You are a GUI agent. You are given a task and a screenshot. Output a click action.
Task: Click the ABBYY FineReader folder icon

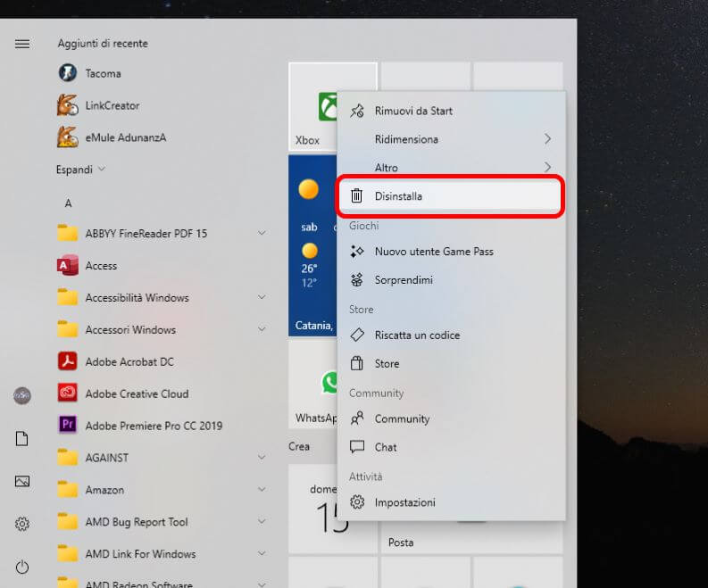point(68,233)
